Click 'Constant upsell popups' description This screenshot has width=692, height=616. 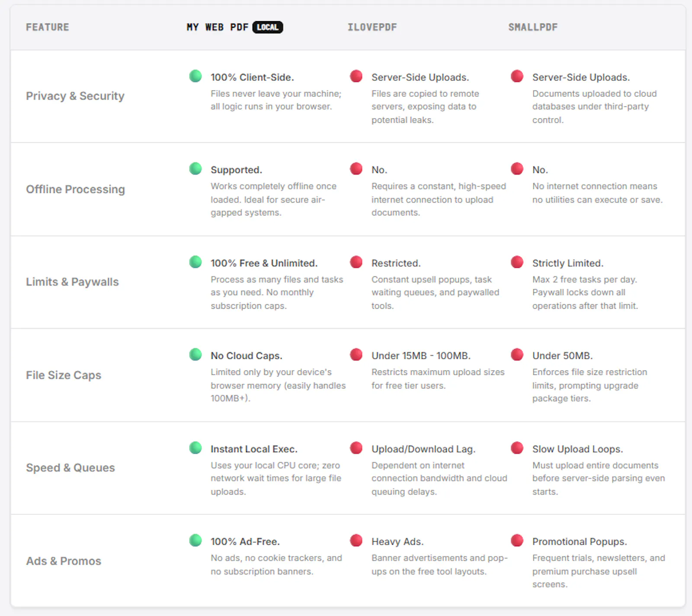435,293
